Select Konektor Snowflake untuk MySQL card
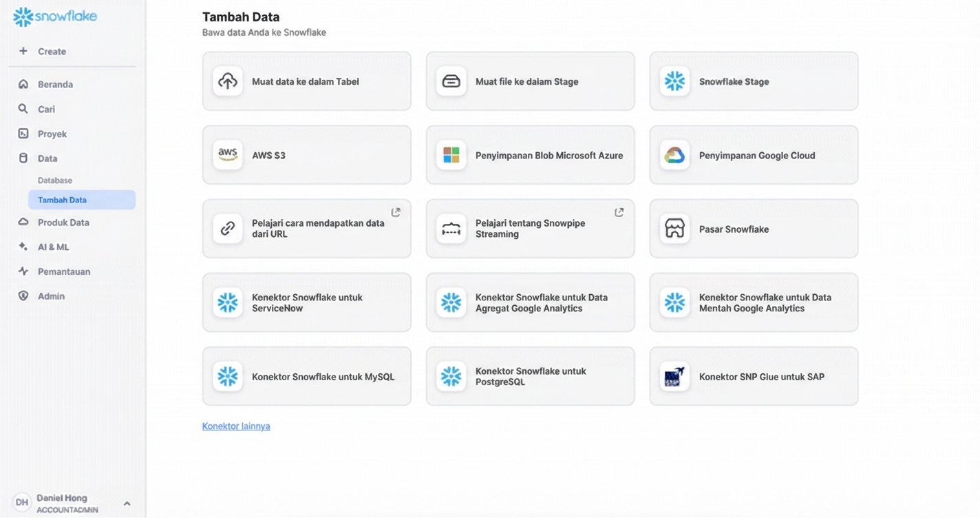Viewport: 980px width, 518px height. (x=306, y=377)
